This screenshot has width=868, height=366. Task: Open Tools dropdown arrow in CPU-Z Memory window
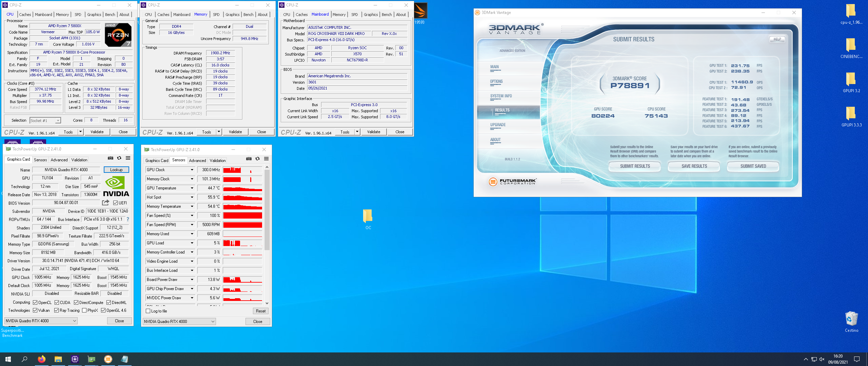[219, 132]
